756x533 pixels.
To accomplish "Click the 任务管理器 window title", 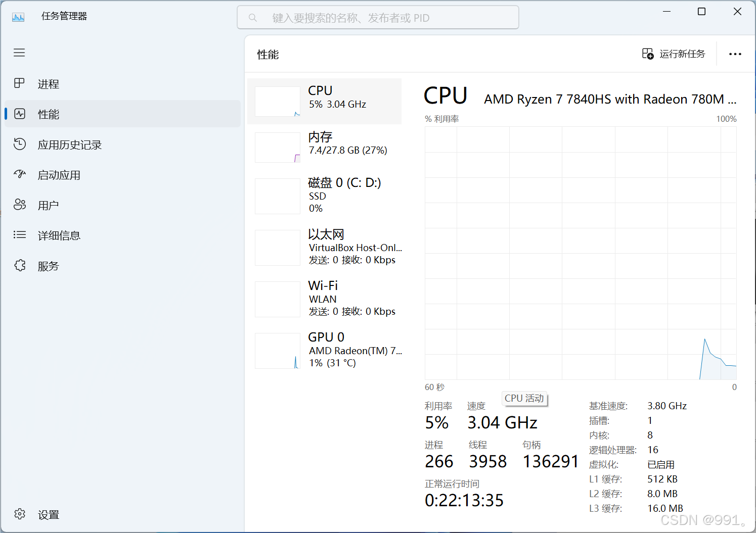I will (64, 16).
